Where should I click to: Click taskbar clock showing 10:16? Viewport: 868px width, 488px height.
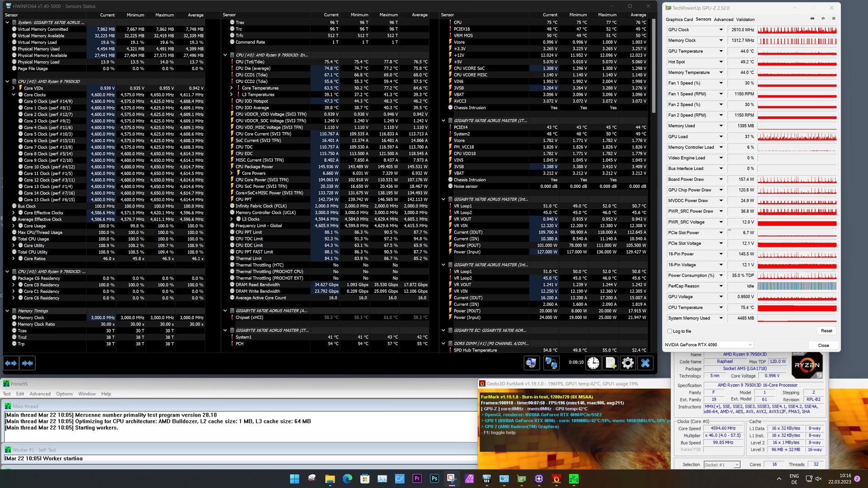(839, 479)
